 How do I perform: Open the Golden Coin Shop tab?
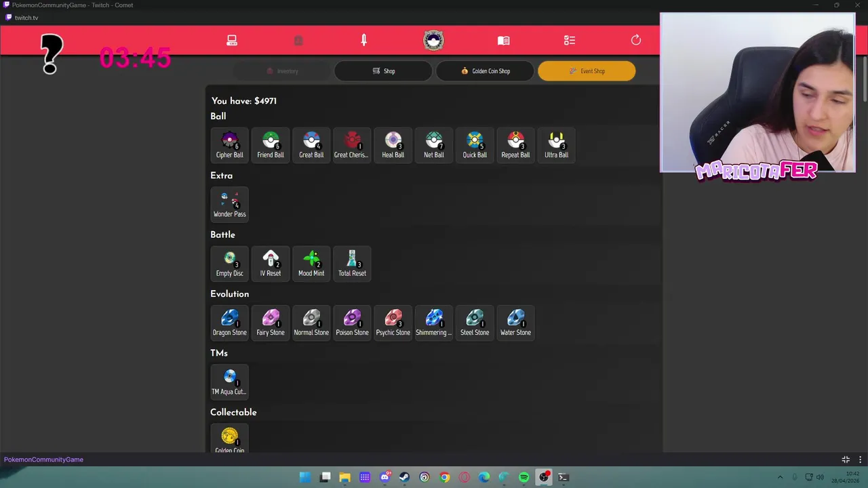point(485,71)
